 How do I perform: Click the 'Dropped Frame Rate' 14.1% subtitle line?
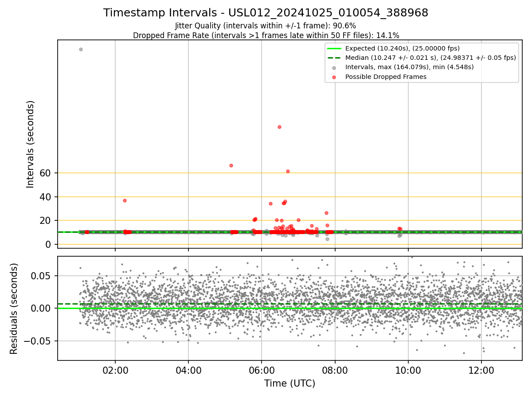click(x=266, y=35)
